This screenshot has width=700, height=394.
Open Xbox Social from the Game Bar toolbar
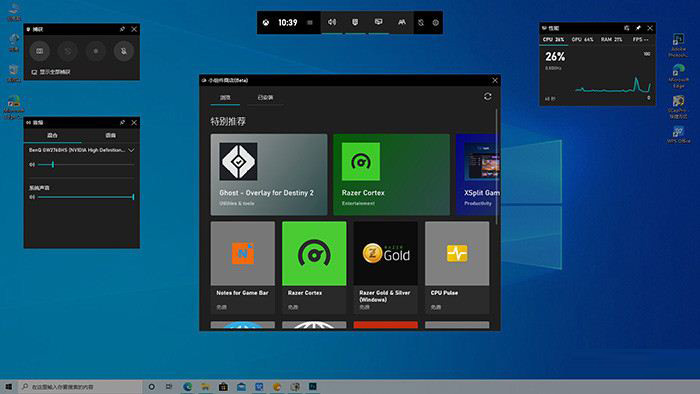coord(402,22)
